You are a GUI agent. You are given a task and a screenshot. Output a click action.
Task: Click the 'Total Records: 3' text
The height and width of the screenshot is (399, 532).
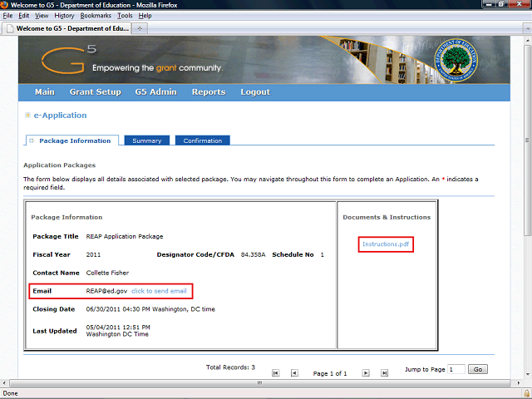[230, 367]
